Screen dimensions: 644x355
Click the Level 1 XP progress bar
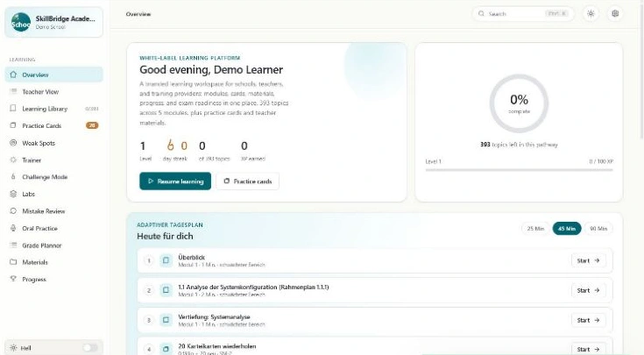[519, 170]
